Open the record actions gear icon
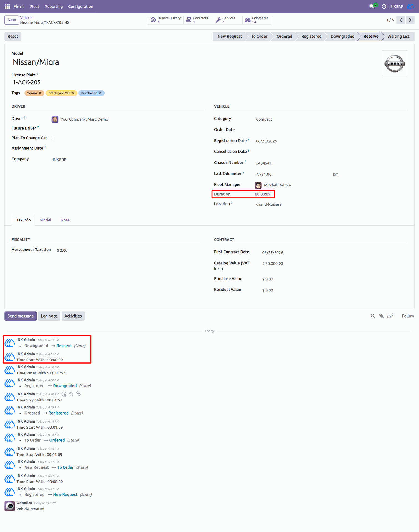The image size is (419, 532). (x=67, y=22)
